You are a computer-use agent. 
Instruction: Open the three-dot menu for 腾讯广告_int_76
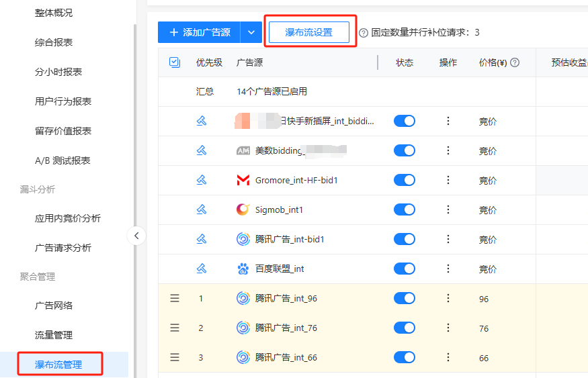click(x=448, y=328)
